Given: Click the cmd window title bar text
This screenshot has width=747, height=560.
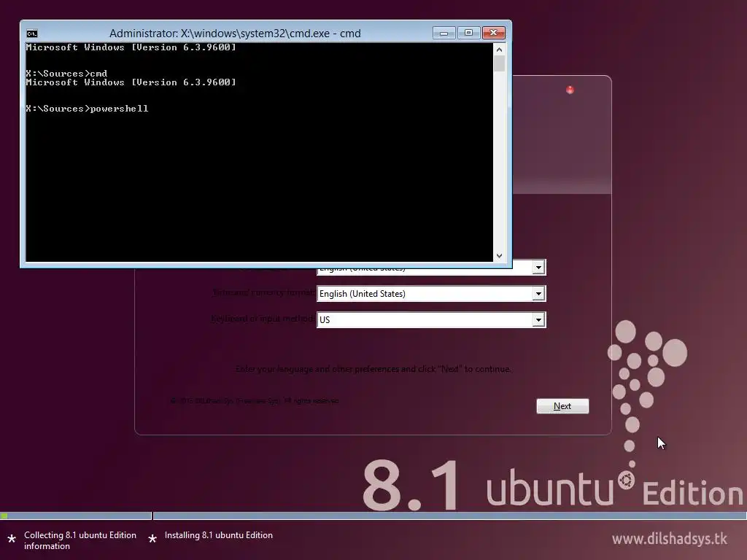Looking at the screenshot, I should tap(235, 34).
